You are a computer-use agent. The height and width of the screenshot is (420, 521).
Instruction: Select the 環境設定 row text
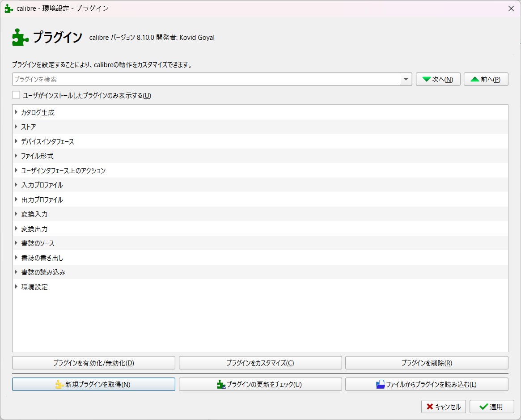tap(34, 287)
